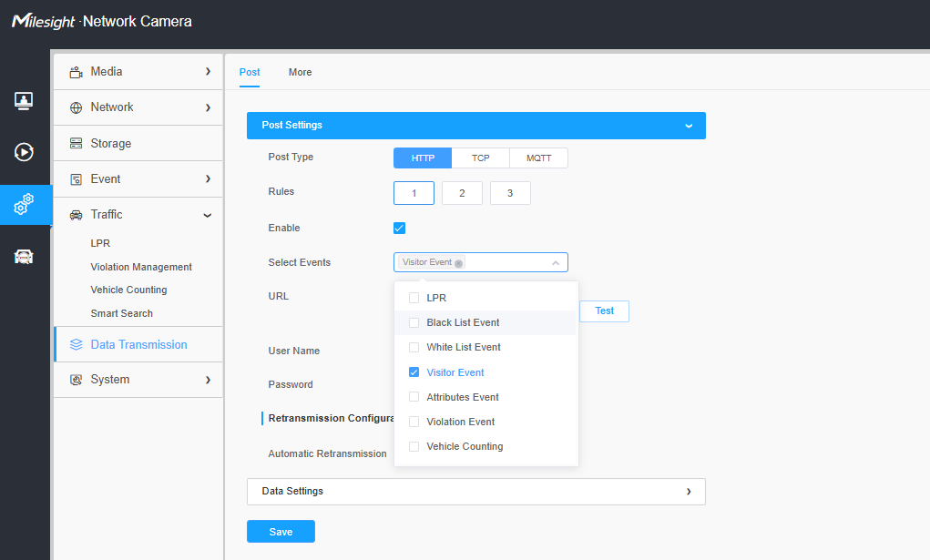The width and height of the screenshot is (930, 560).
Task: Check the Black List Event checkbox
Action: (x=414, y=322)
